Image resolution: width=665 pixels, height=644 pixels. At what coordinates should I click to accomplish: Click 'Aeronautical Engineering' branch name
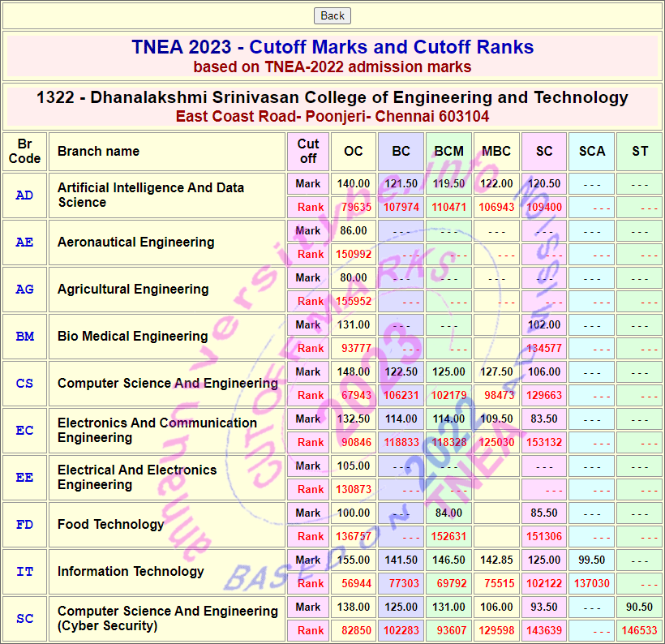(x=135, y=243)
